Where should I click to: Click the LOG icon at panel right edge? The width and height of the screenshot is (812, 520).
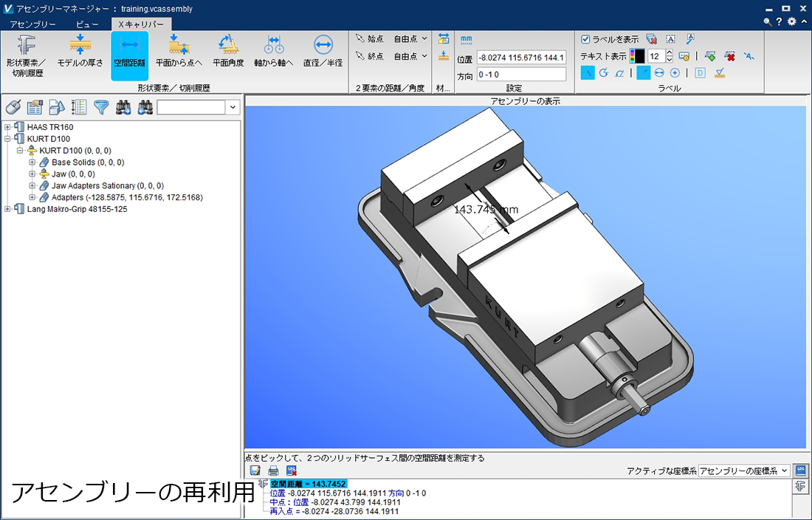point(801,471)
